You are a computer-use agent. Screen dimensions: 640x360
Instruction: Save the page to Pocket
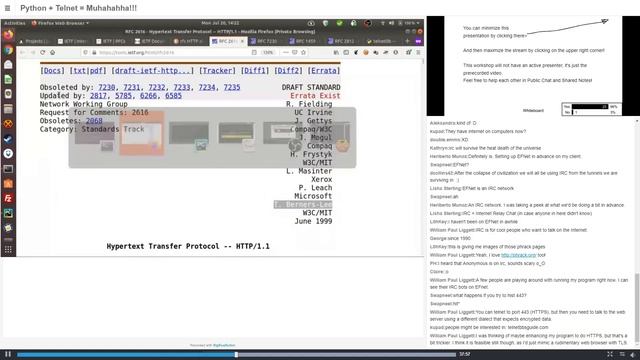coord(294,52)
